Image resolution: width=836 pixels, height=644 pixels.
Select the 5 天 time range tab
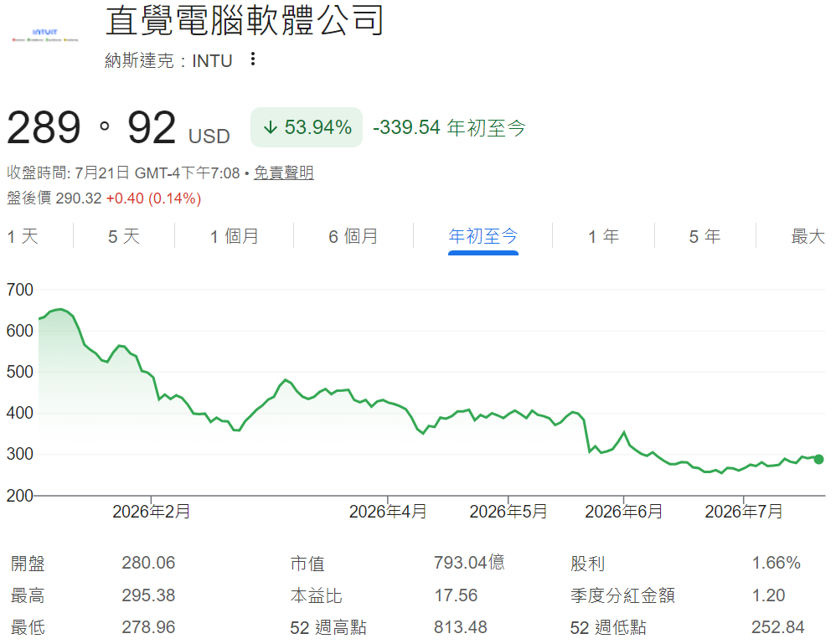(x=124, y=236)
